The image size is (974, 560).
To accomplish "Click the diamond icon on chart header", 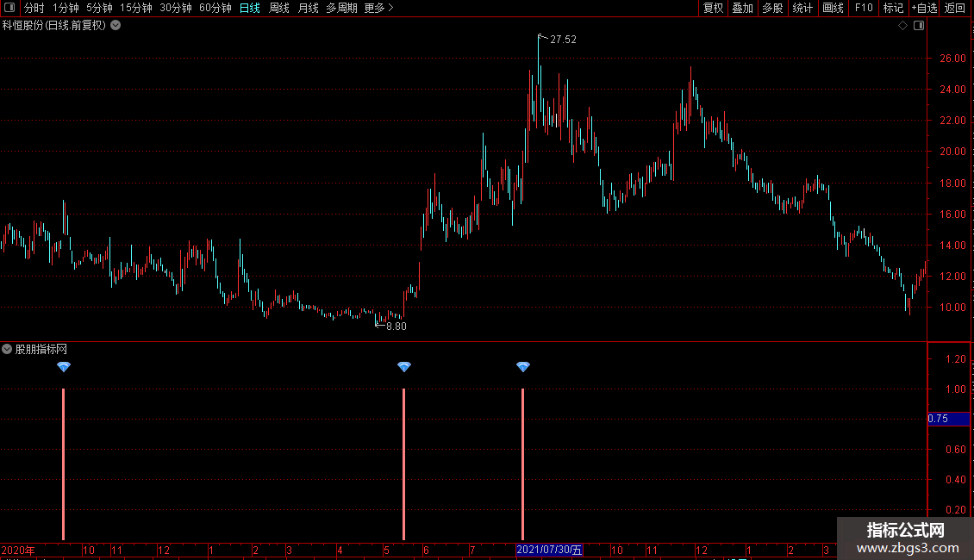I will click(x=902, y=26).
